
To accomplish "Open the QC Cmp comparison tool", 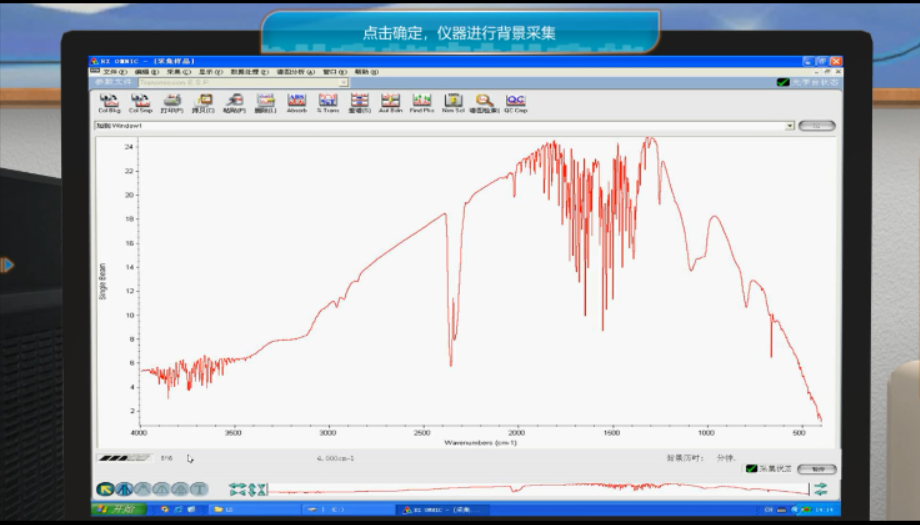I will pos(515,102).
